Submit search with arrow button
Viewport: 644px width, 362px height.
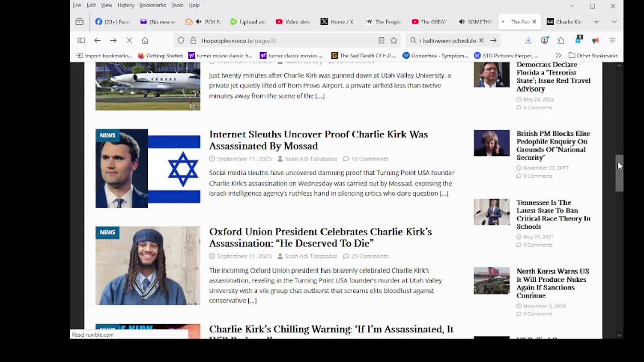pyautogui.click(x=494, y=40)
